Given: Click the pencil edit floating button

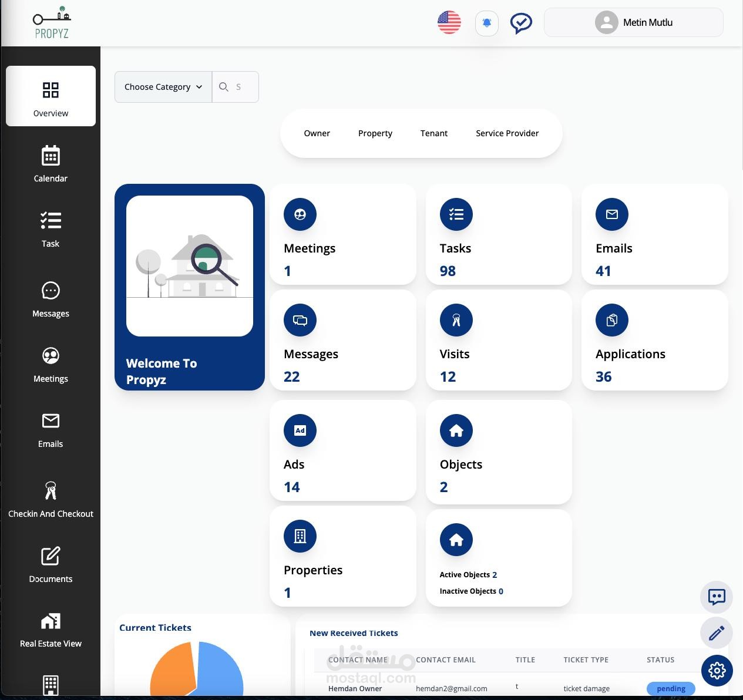Looking at the screenshot, I should 716,633.
